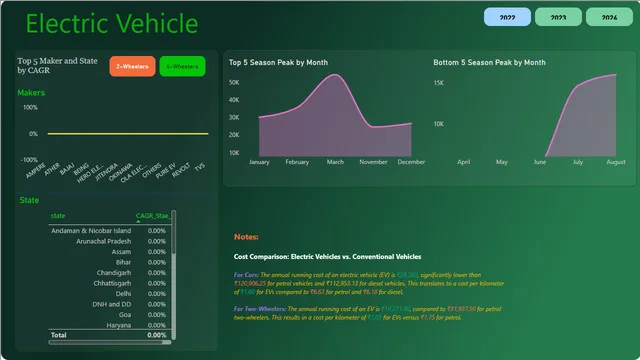Click the Top 5 Season Peak chart title

point(278,62)
